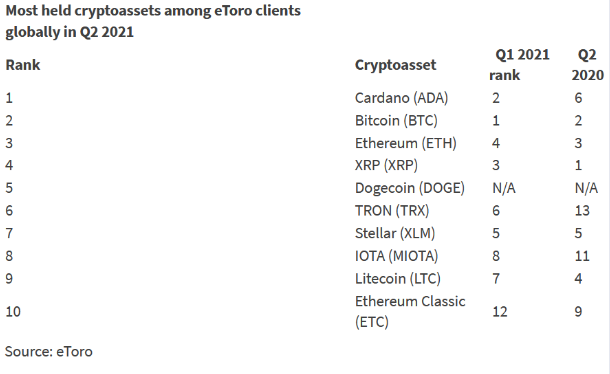Click TRON's Q2 2020 rank 13
Screen dimensions: 610x374
click(x=582, y=211)
